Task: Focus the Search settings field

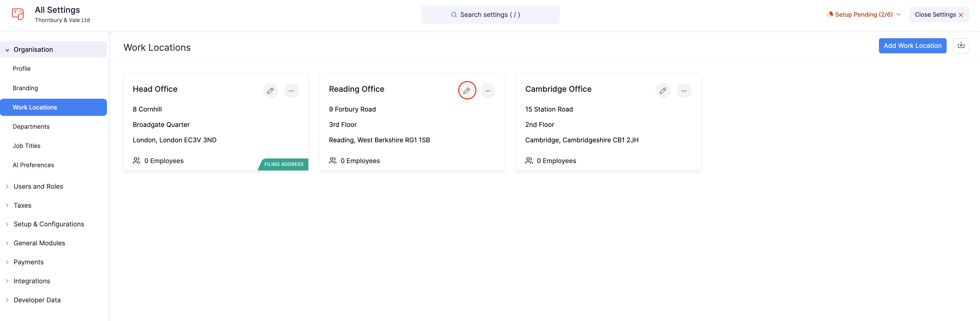Action: 490,14
